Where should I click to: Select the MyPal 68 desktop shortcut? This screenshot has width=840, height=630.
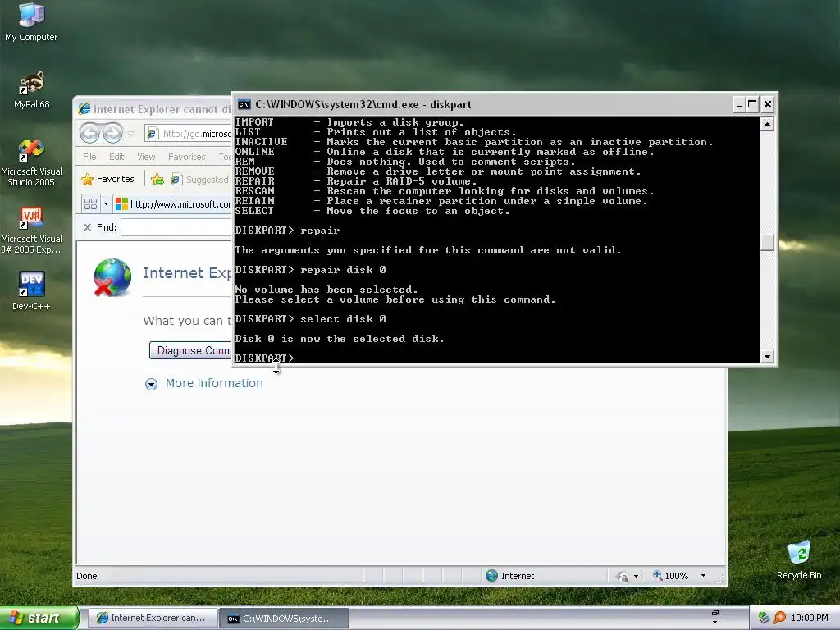tap(32, 90)
